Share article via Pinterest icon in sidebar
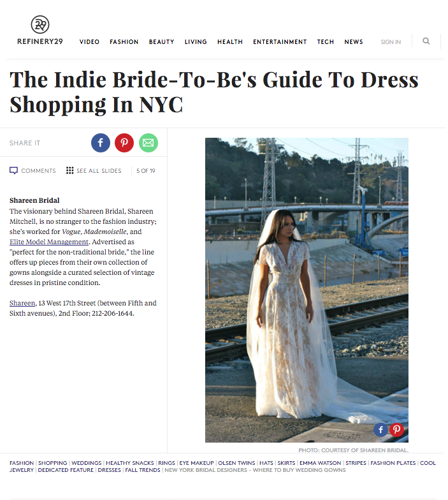 tap(124, 143)
